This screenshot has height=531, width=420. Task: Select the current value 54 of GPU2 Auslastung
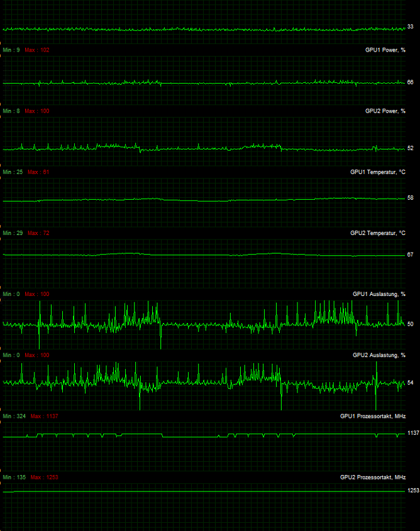coord(410,383)
